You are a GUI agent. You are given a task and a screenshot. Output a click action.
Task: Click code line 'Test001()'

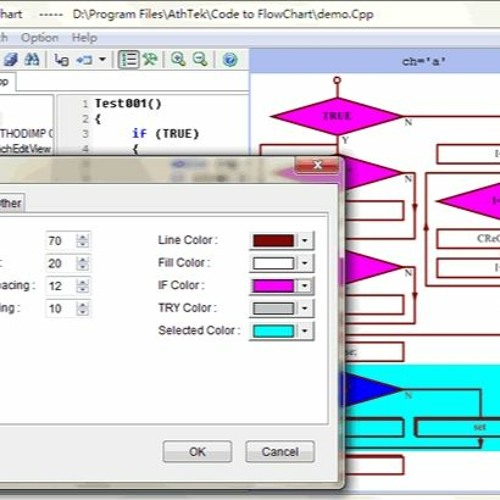coord(128,103)
